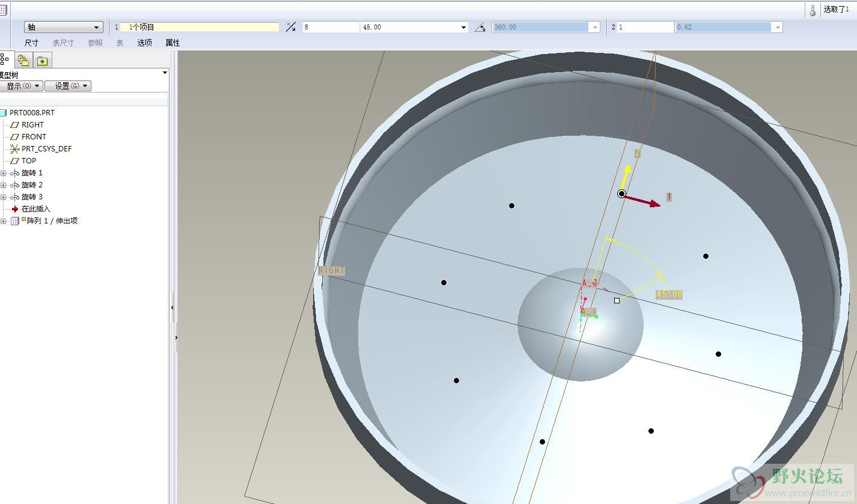Click the angle increment field showing 45.00

(410, 27)
